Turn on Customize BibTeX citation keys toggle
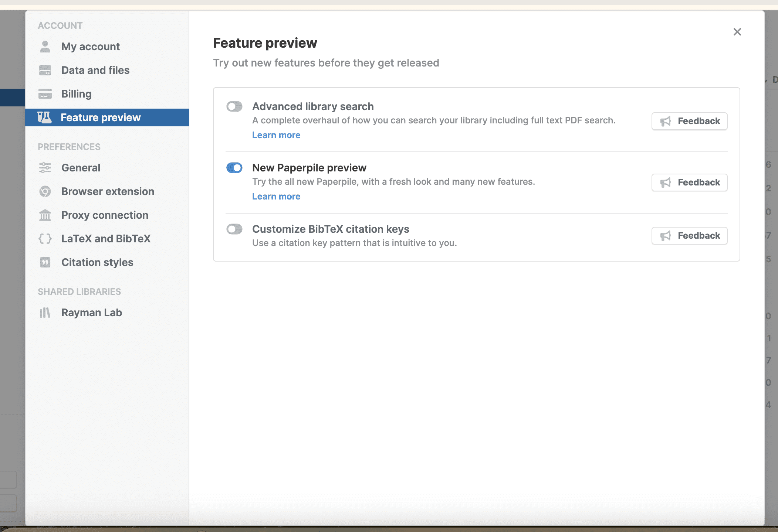The width and height of the screenshot is (778, 532). pyautogui.click(x=234, y=229)
